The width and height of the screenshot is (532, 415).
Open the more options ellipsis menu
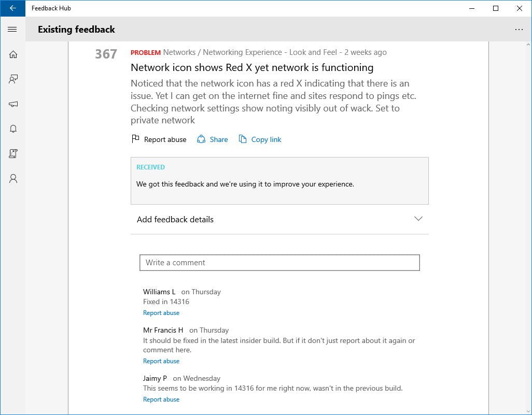(519, 30)
